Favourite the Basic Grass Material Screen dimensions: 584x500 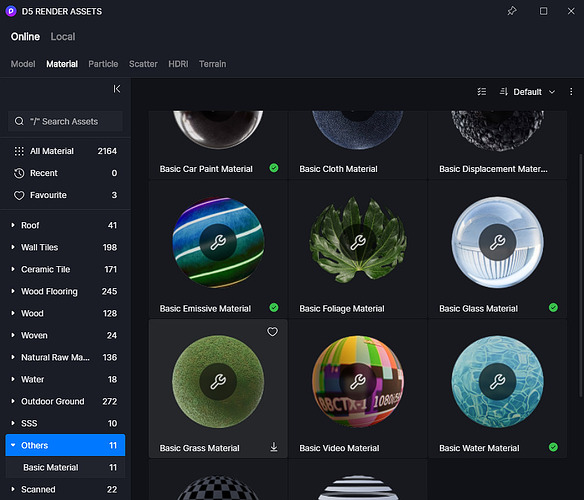(272, 332)
